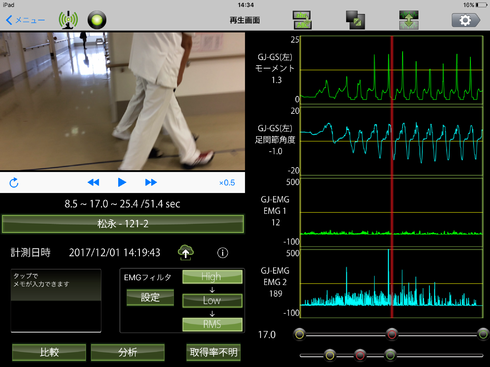Viewport: 490px width, 367px height.
Task: Tap the overlapping squares overlay icon
Action: pos(355,20)
